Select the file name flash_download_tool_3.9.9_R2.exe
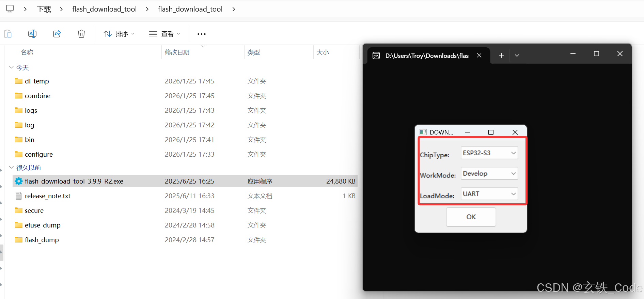The image size is (644, 299). coord(74,181)
